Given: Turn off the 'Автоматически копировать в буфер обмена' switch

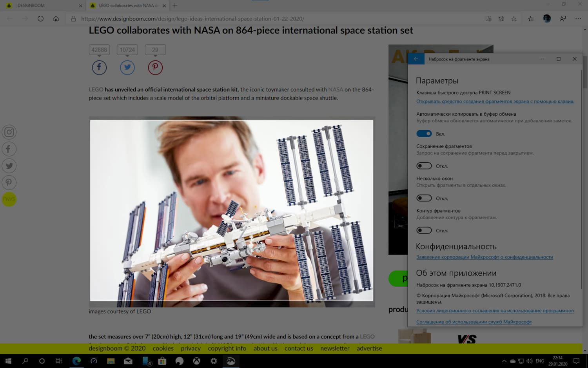Looking at the screenshot, I should click(424, 134).
